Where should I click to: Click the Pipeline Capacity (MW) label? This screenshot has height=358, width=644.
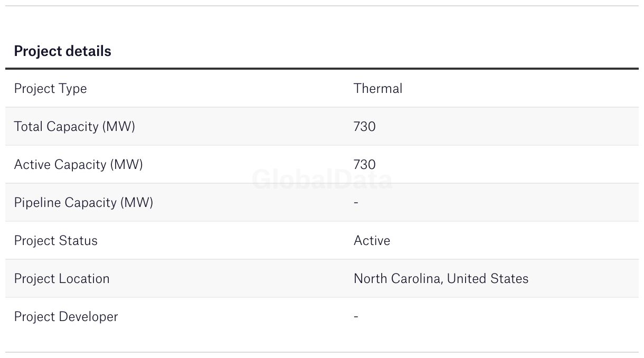(83, 202)
